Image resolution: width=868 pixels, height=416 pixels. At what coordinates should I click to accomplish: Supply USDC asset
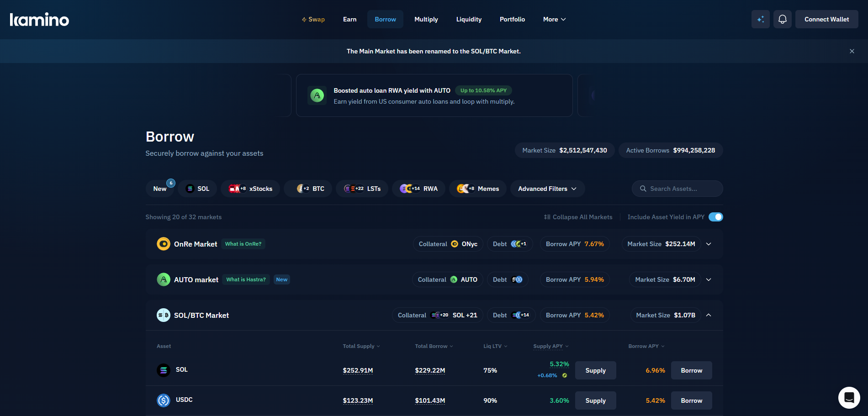[x=596, y=400]
